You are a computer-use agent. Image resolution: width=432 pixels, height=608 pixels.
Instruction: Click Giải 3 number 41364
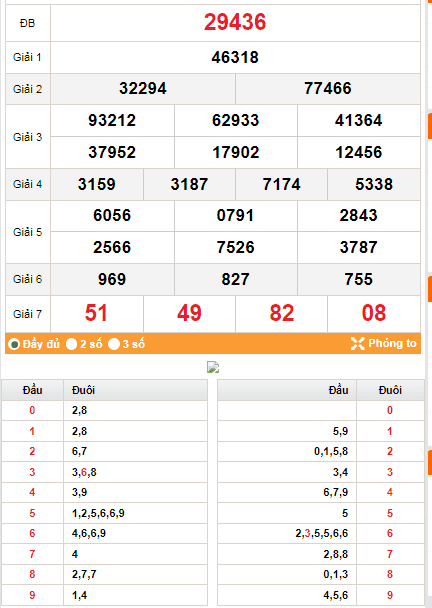[359, 120]
